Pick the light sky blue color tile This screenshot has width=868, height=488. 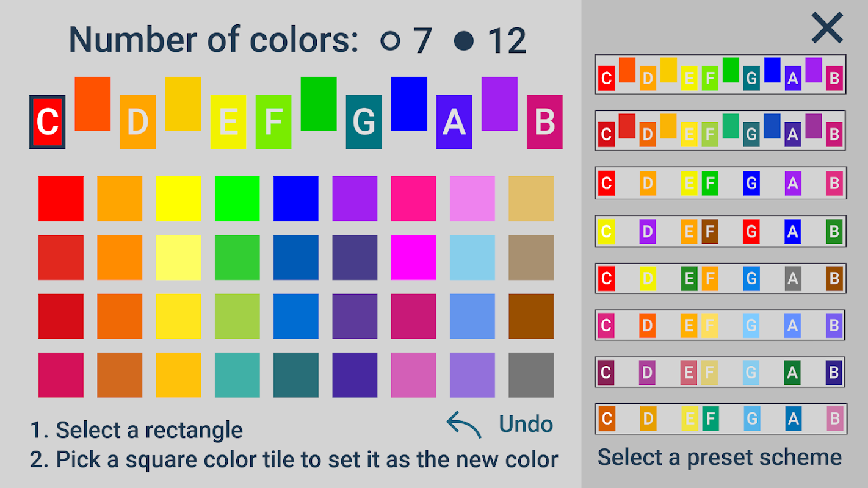(x=472, y=257)
